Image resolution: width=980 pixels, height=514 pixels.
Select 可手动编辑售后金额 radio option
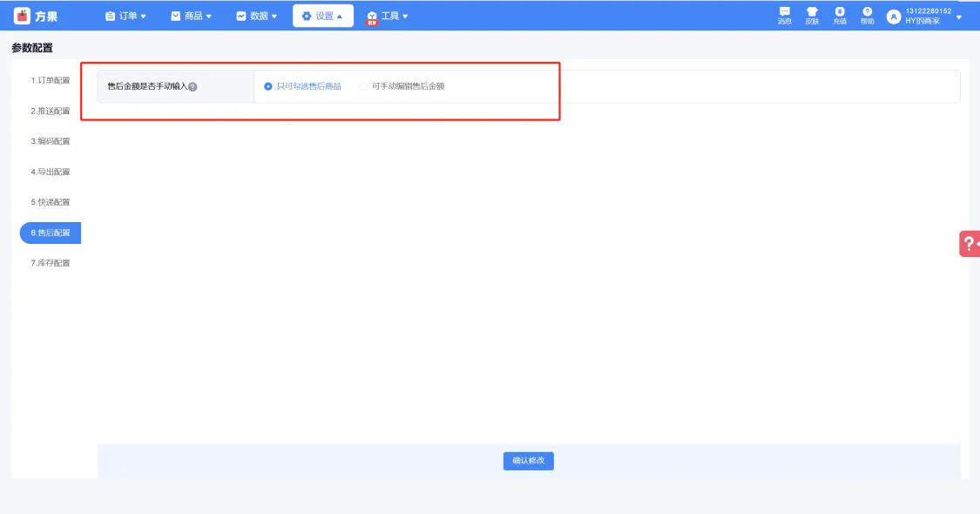click(x=402, y=86)
